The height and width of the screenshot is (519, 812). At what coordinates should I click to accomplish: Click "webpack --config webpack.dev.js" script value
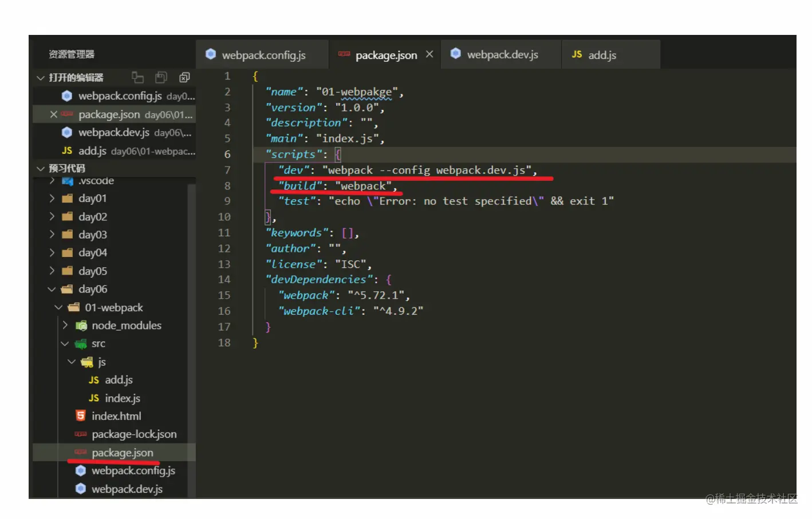point(427,170)
